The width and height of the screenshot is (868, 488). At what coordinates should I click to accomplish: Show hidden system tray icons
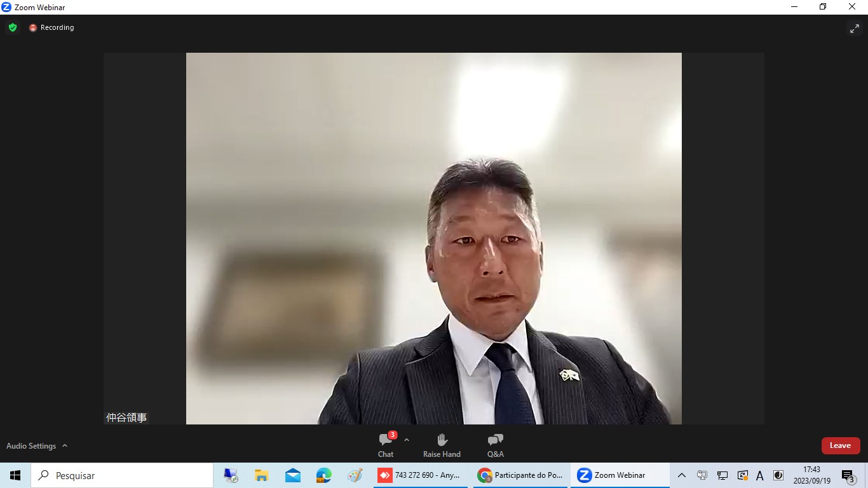(x=682, y=475)
